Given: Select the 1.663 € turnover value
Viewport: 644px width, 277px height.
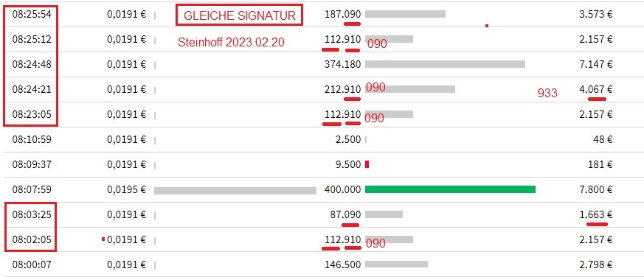Looking at the screenshot, I should pos(595,214).
